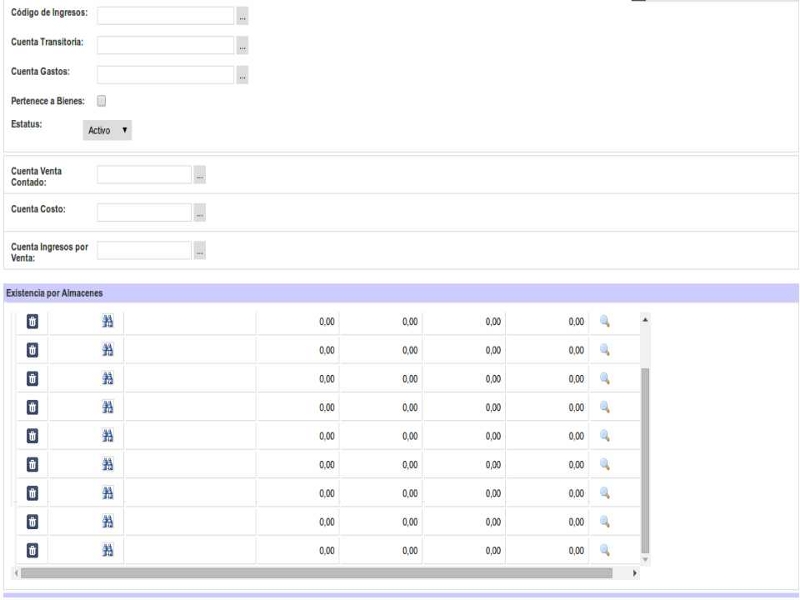Open lookup button beside Cuenta Gastos

click(242, 75)
